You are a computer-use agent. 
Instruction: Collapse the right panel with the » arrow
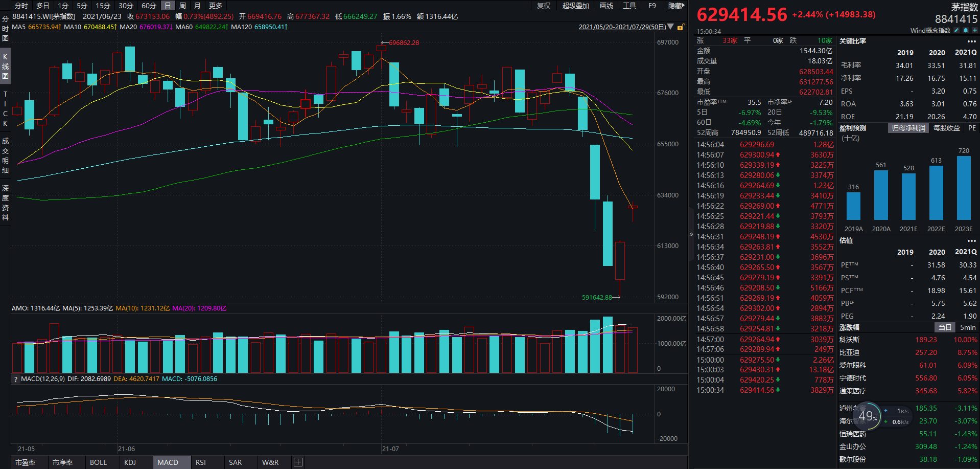(x=691, y=234)
